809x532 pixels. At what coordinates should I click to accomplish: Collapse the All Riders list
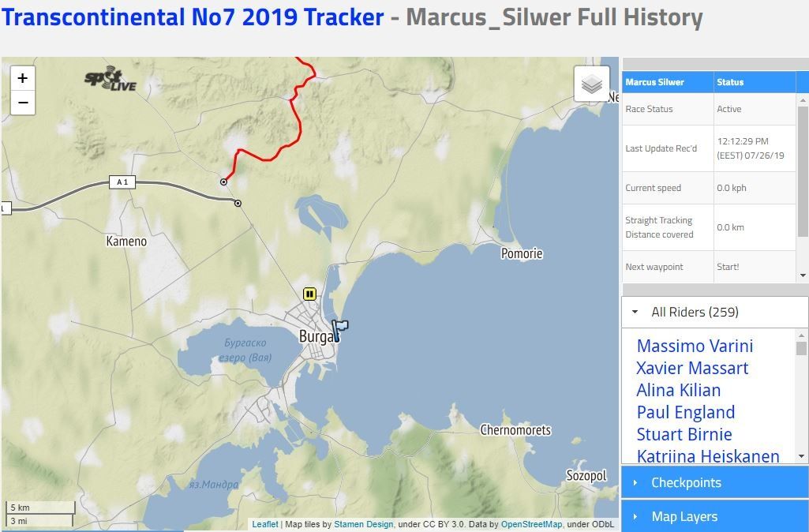tap(635, 313)
